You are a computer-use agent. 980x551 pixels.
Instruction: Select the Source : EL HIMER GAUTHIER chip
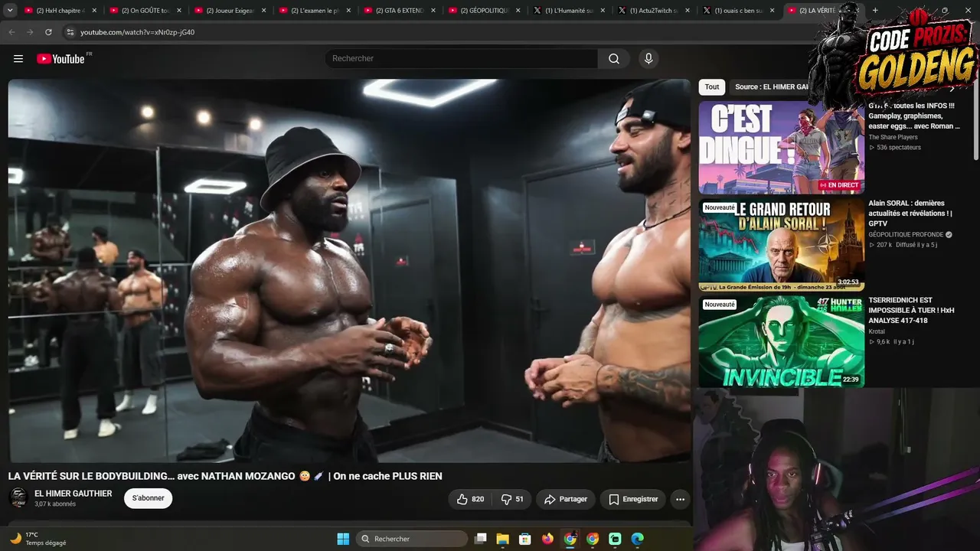(x=772, y=87)
